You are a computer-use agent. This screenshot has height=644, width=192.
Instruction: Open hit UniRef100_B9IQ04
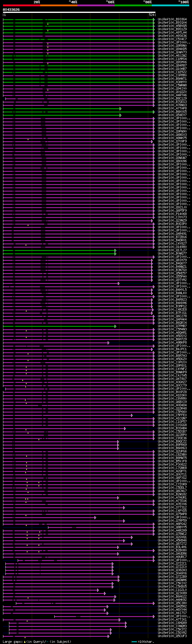click(172, 22)
